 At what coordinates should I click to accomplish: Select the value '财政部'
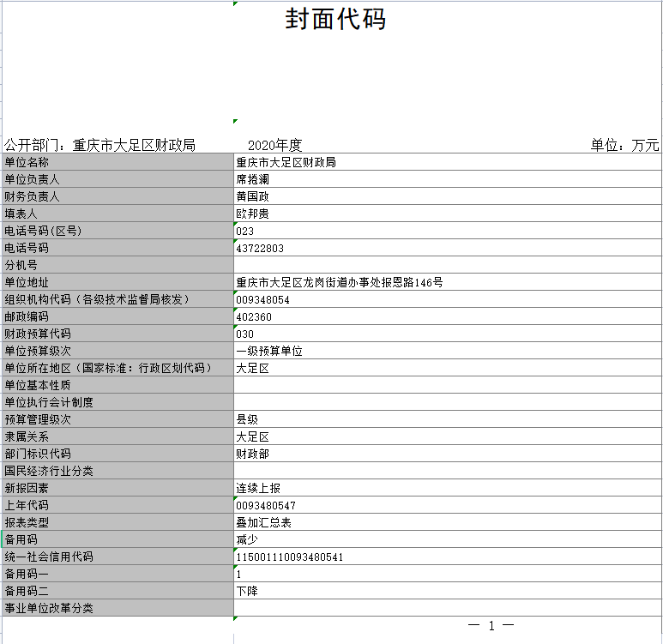tap(252, 454)
